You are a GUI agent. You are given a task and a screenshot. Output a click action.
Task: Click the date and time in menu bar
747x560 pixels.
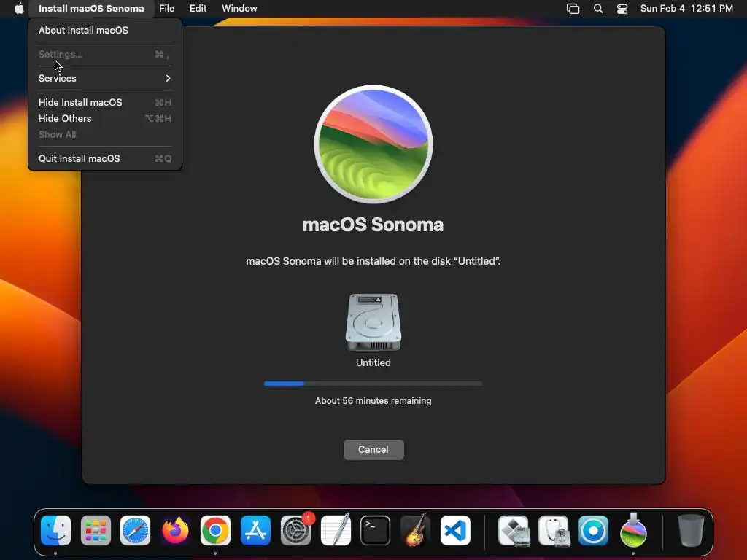[x=686, y=9]
